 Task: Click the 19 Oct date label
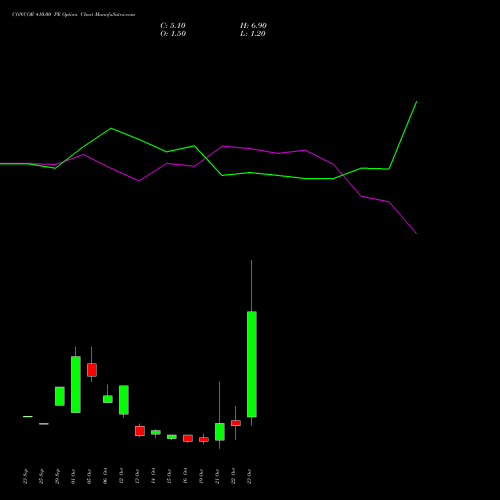[x=202, y=476]
